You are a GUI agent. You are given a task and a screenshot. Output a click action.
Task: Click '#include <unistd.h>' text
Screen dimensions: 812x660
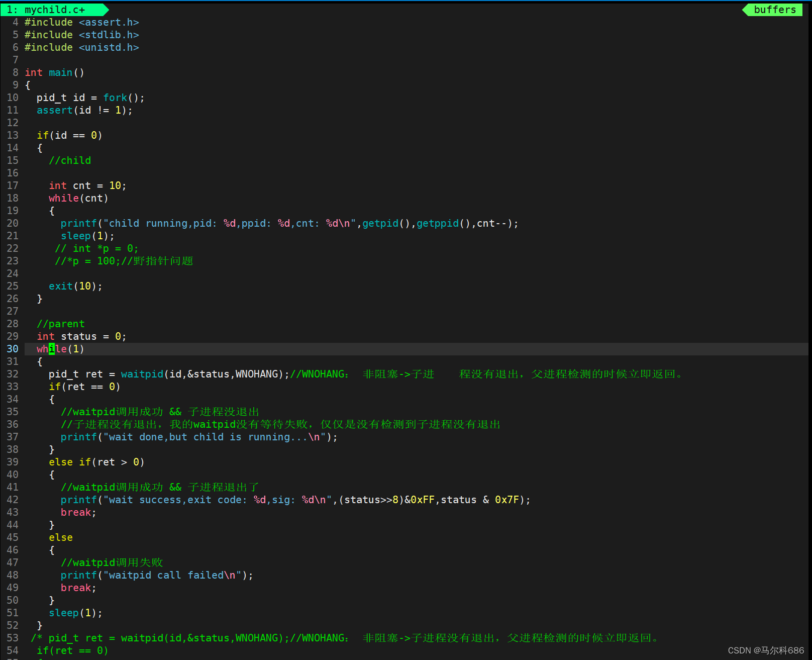(82, 47)
